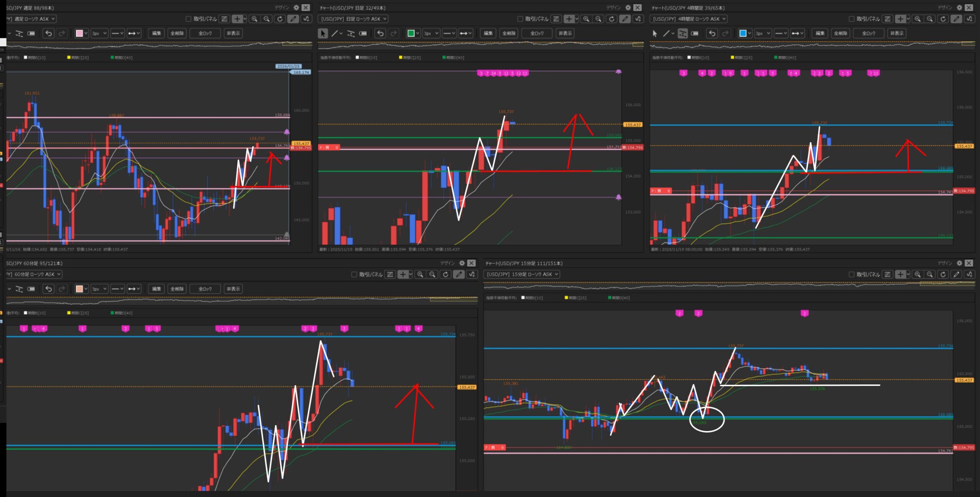Click デザイン in the 60-minute chart header
The image size is (980, 497).
(x=447, y=263)
